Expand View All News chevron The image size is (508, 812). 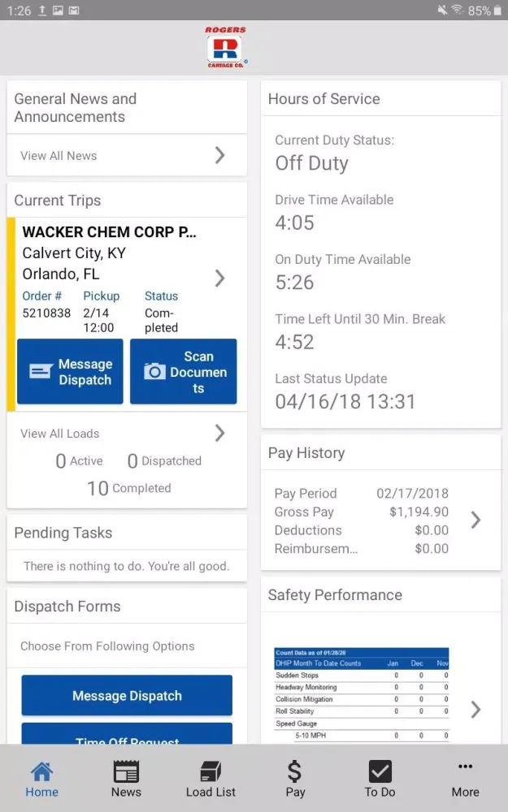(219, 155)
